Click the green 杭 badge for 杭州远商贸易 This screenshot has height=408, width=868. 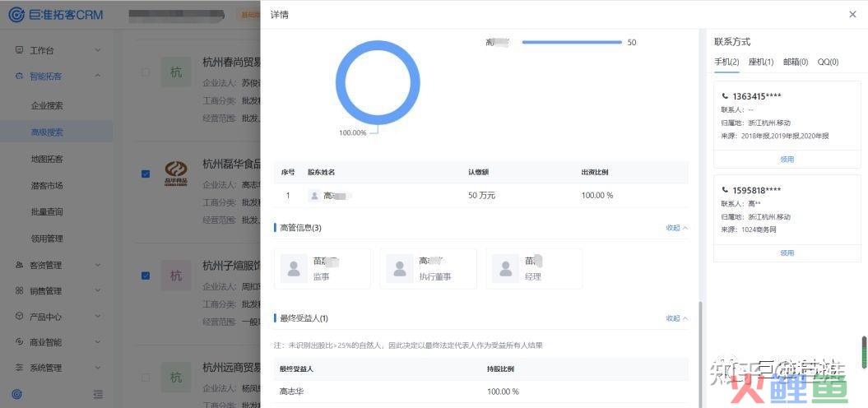point(176,378)
